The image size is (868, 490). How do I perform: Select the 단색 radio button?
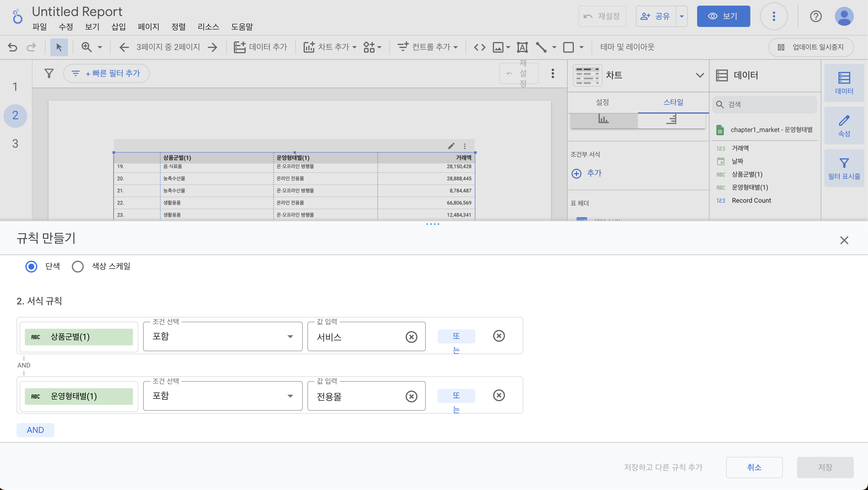point(31,266)
